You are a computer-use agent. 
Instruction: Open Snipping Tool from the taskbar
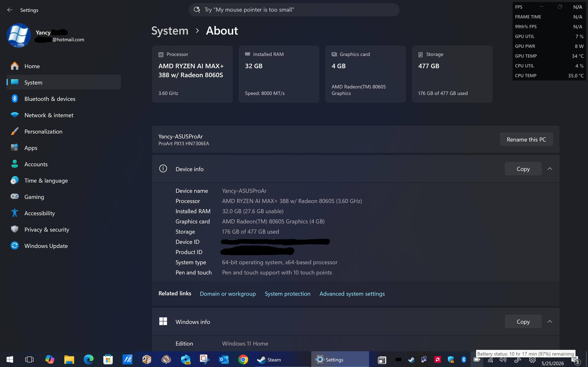click(x=205, y=359)
